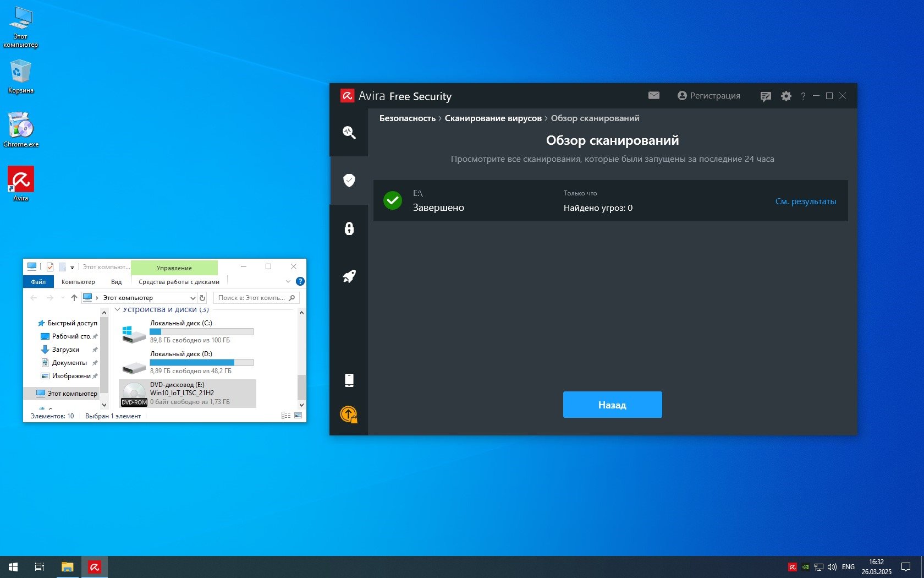
Task: Open См. результаты link
Action: tap(805, 201)
